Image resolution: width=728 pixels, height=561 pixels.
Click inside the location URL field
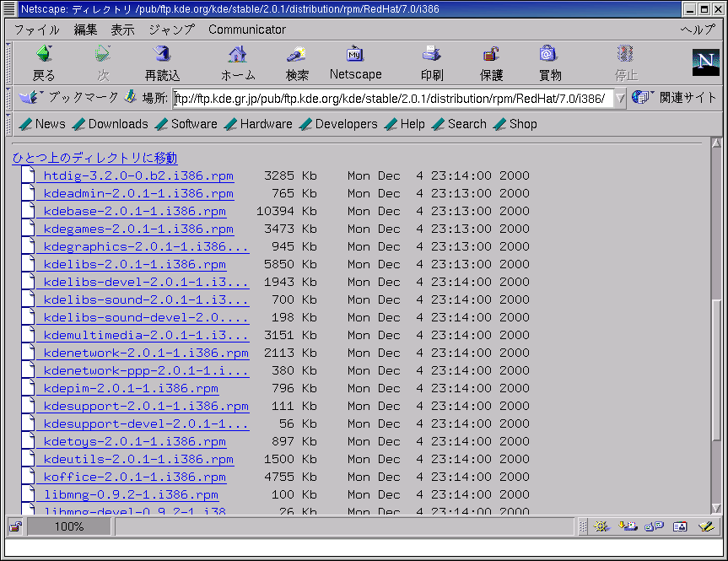[393, 99]
